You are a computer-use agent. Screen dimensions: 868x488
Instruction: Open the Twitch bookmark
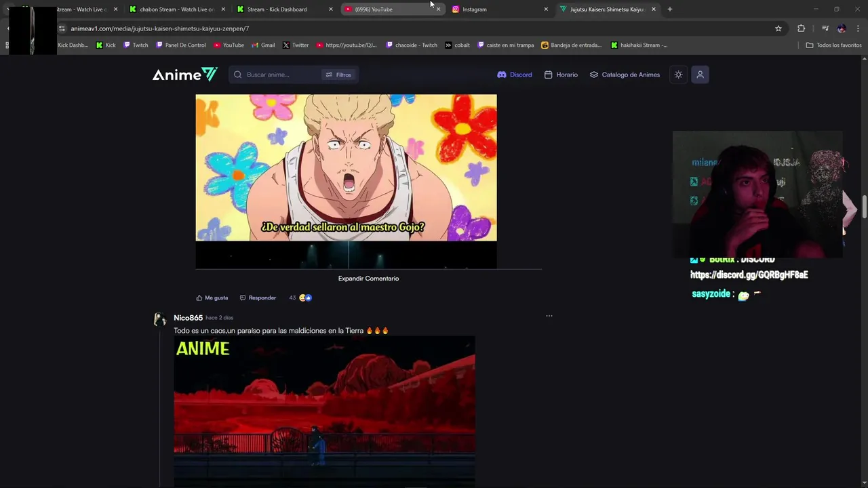pos(136,45)
